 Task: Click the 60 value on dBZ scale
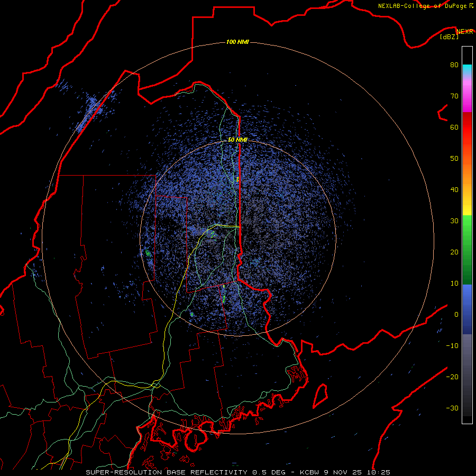pyautogui.click(x=454, y=127)
